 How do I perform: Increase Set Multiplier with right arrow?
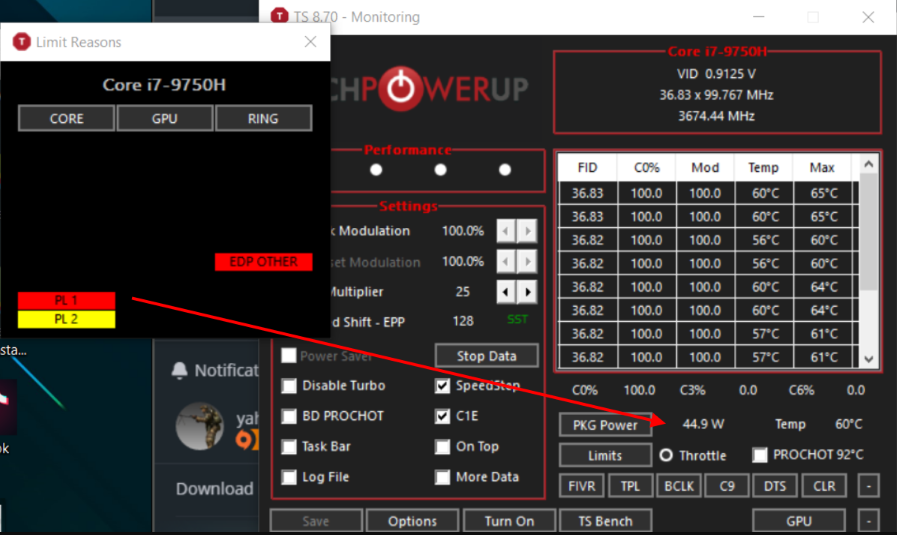(x=527, y=292)
